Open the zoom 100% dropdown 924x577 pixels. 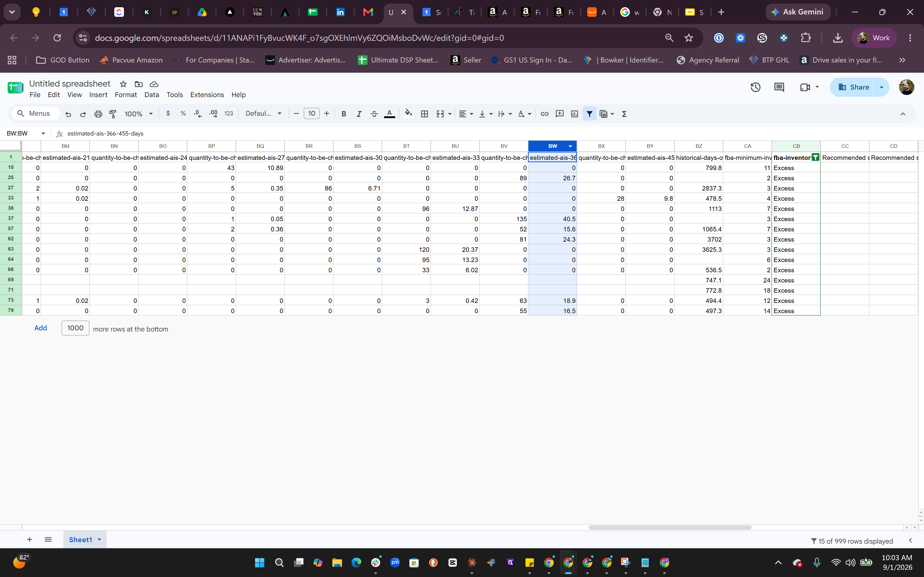click(139, 114)
